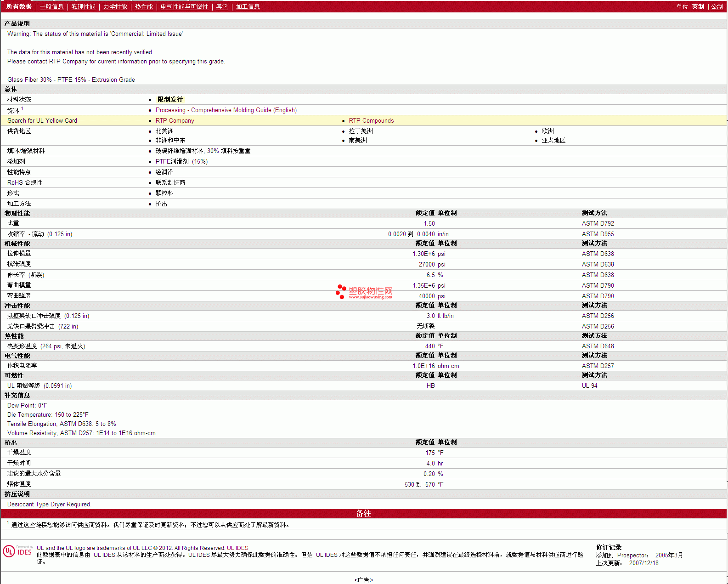Open the 一般信息 tab
Viewport: 728px width, 584px height.
coord(51,6)
